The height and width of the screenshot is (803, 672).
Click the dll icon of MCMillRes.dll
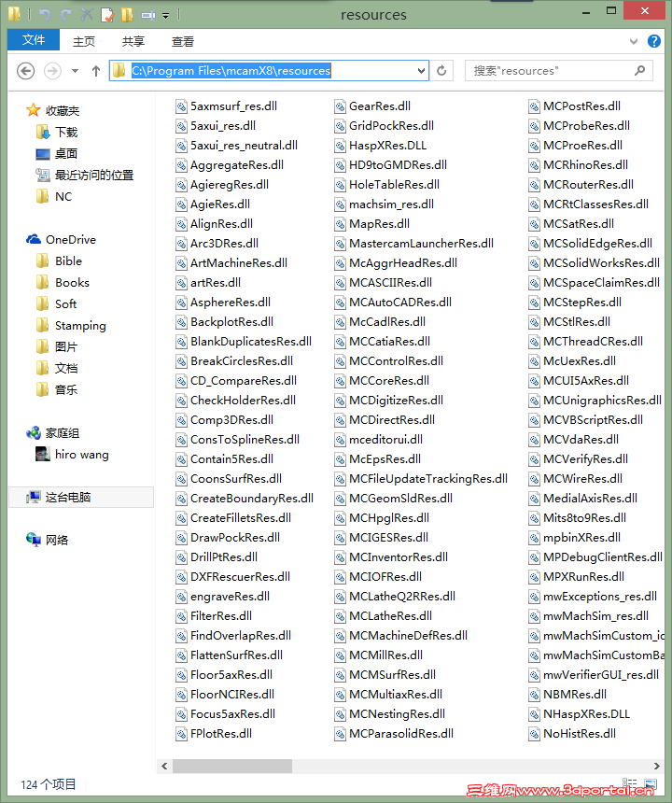[x=340, y=655]
